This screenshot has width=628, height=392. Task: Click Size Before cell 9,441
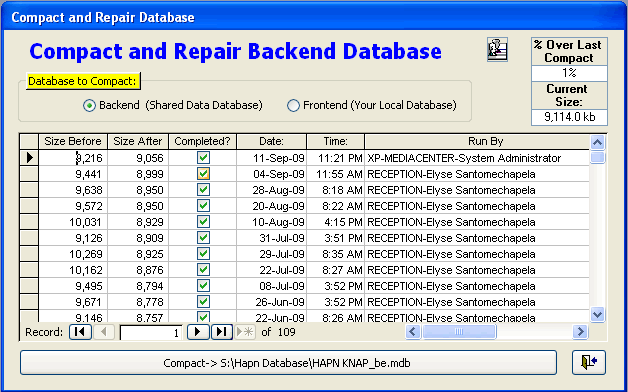pos(73,174)
